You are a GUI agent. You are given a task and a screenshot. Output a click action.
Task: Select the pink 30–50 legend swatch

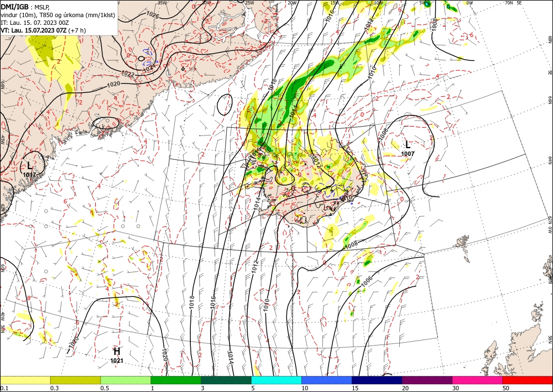(478, 380)
